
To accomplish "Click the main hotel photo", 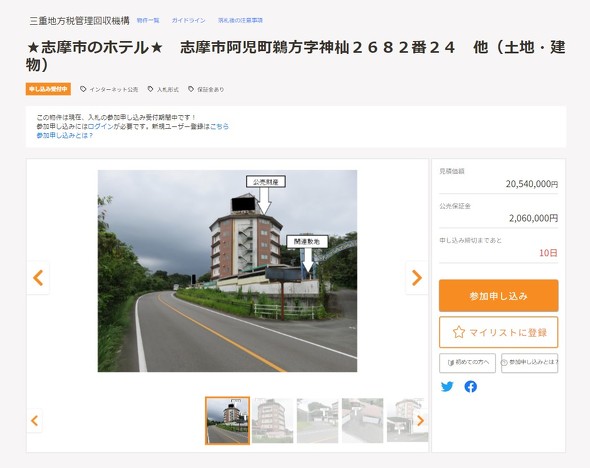I will click(x=227, y=271).
